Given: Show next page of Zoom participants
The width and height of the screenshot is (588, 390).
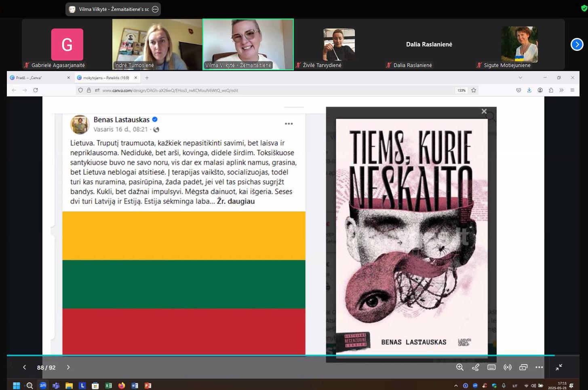Looking at the screenshot, I should 577,44.
